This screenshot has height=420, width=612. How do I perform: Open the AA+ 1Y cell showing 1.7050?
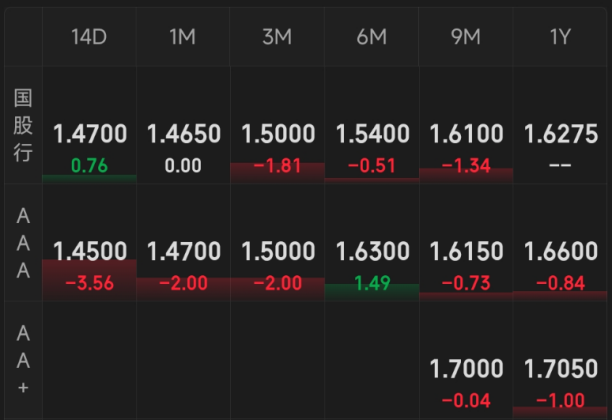(560, 361)
